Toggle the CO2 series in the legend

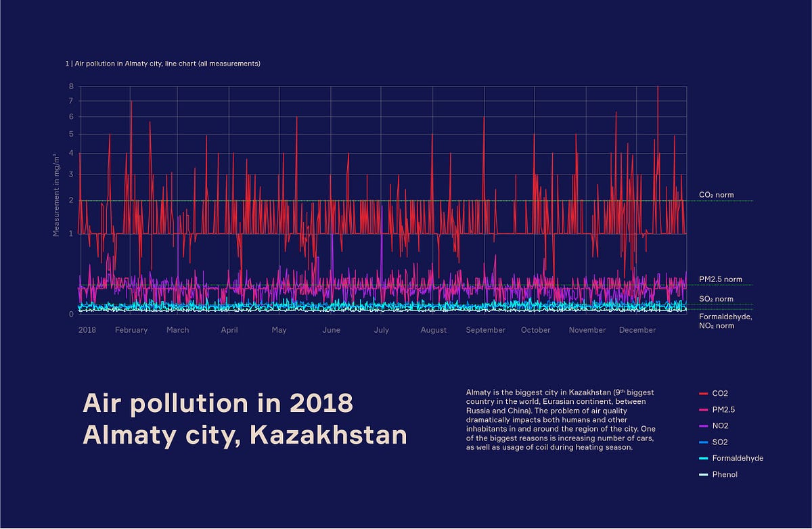719,393
